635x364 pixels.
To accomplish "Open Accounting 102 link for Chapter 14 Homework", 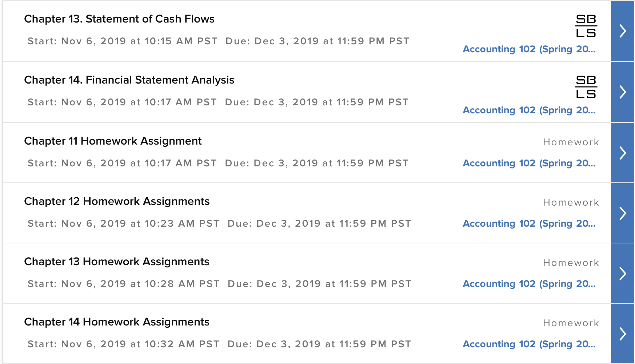I will (529, 344).
